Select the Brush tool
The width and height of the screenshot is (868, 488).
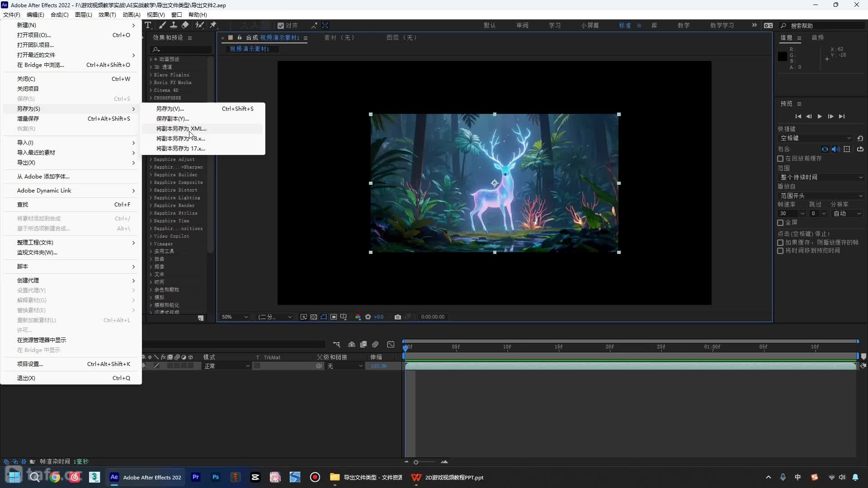(162, 25)
